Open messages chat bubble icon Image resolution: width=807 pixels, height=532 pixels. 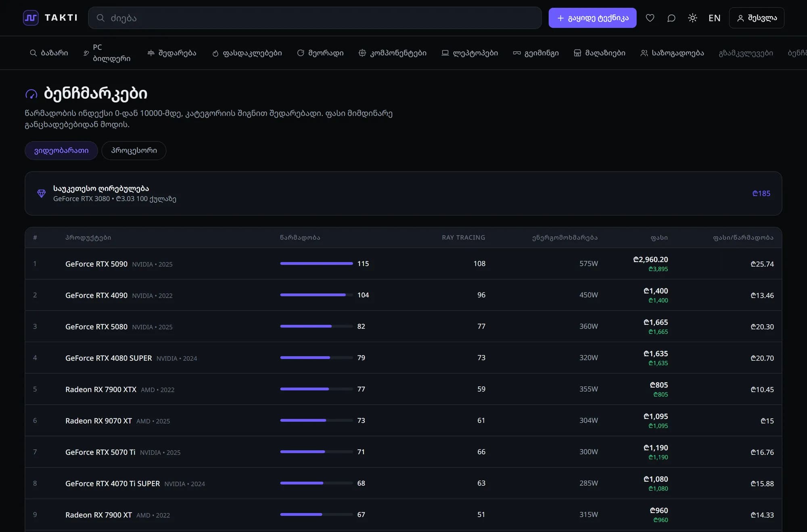point(671,18)
